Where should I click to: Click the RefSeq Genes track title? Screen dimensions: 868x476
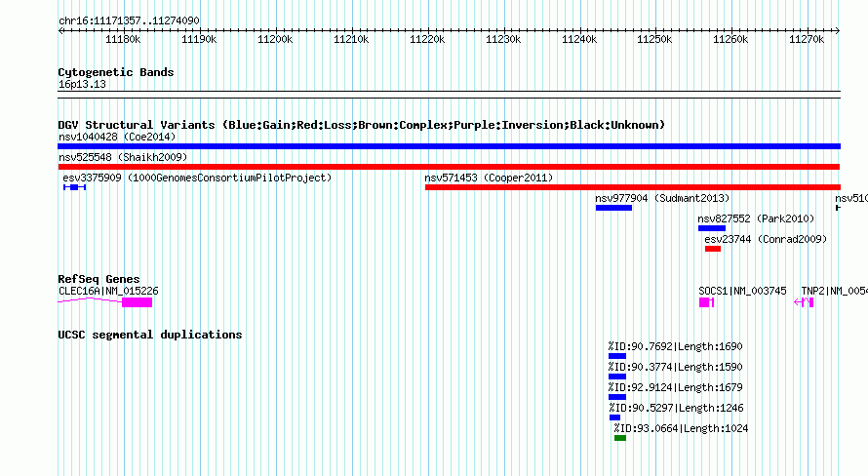pos(99,279)
